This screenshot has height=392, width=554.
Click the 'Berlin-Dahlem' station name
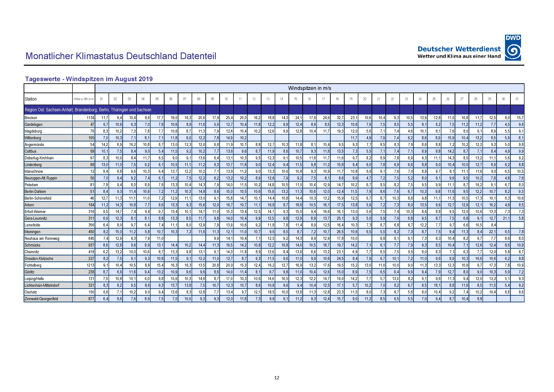coord(35,191)
